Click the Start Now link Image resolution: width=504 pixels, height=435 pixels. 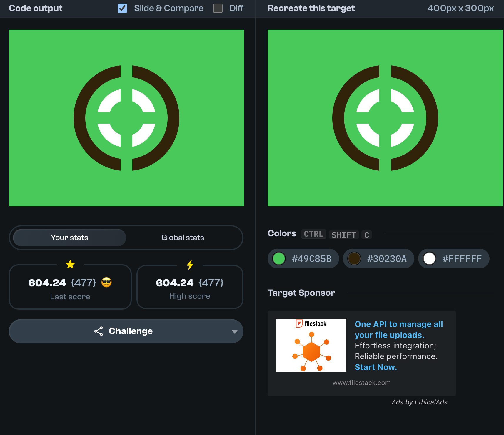(x=376, y=367)
